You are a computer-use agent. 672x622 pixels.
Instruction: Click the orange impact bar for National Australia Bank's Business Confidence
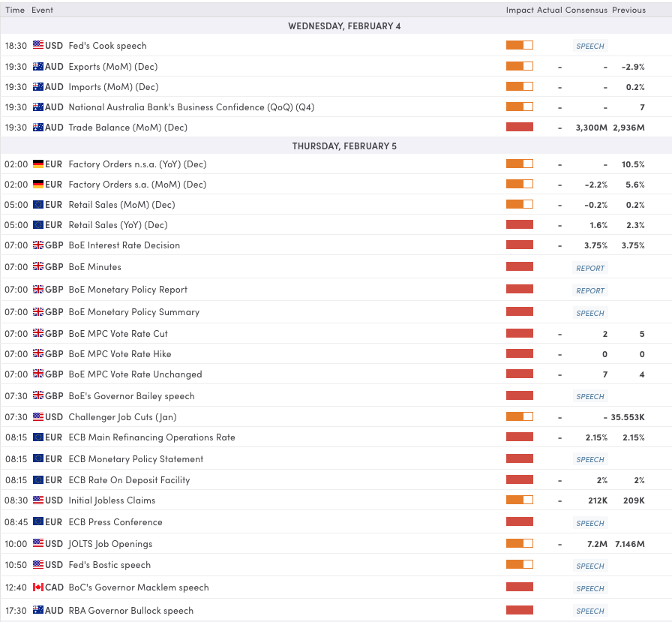coord(520,107)
